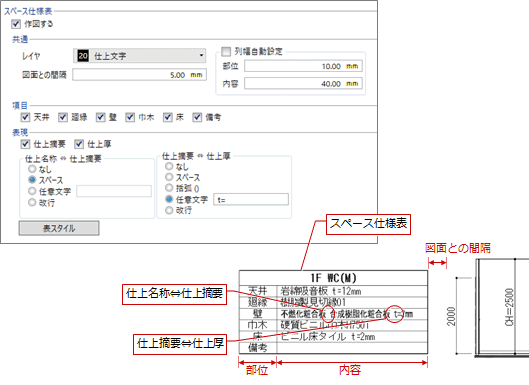Uncheck the 天井 item checkbox
The width and height of the screenshot is (529, 385).
25,117
